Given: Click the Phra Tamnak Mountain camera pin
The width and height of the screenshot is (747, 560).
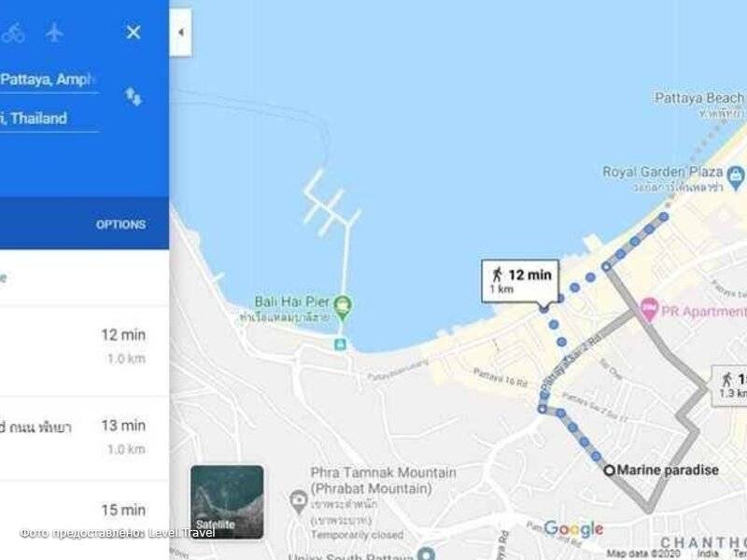Looking at the screenshot, I should tap(299, 501).
